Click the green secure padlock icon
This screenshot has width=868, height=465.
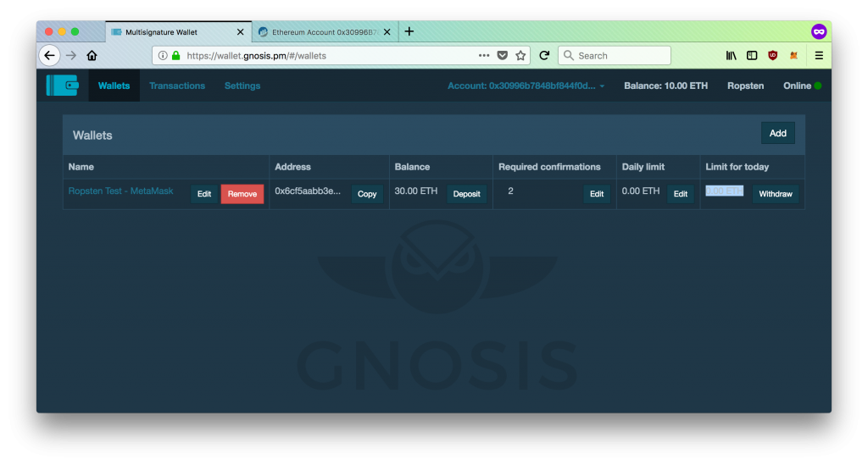(x=176, y=55)
